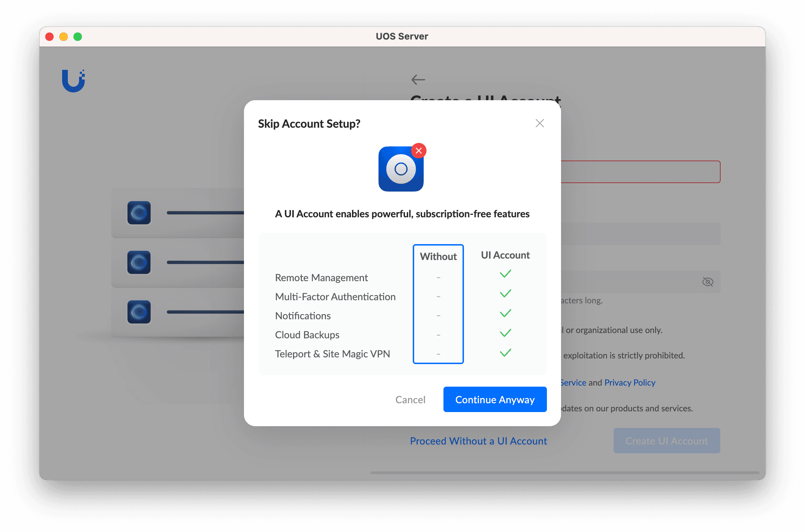Screen dimensions: 805x532
Task: Click the red X badge on the app icon
Action: [x=419, y=151]
